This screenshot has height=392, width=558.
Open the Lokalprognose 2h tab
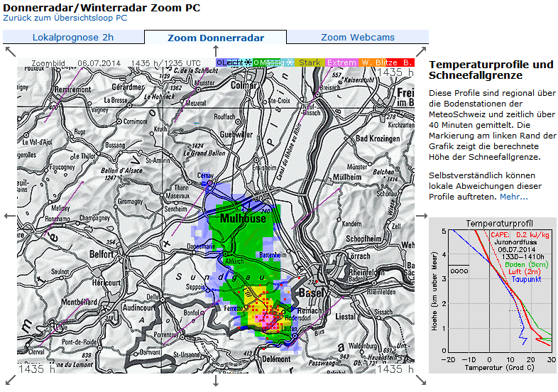[73, 37]
